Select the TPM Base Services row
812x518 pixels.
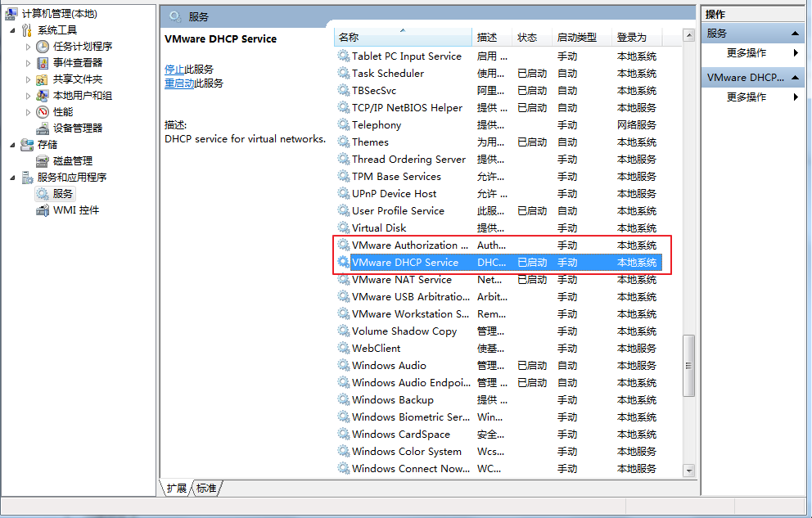pyautogui.click(x=498, y=177)
